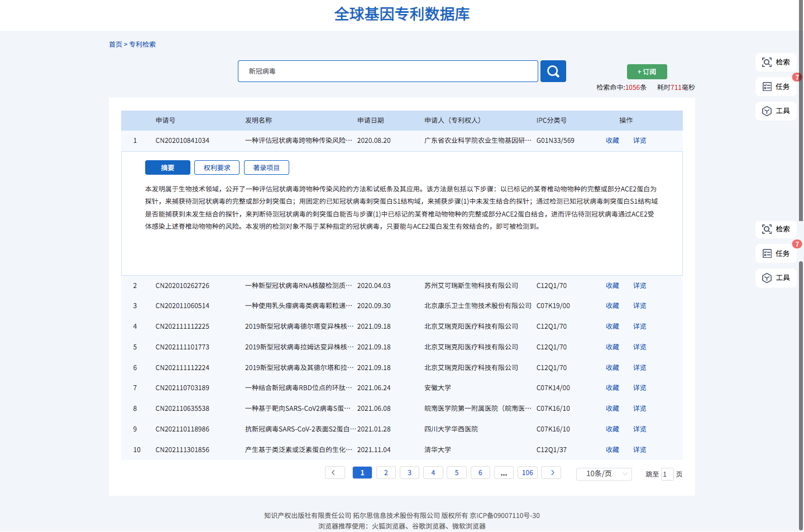The image size is (804, 532).
Task: Click the lower 任务 sidebar icon
Action: coord(776,253)
